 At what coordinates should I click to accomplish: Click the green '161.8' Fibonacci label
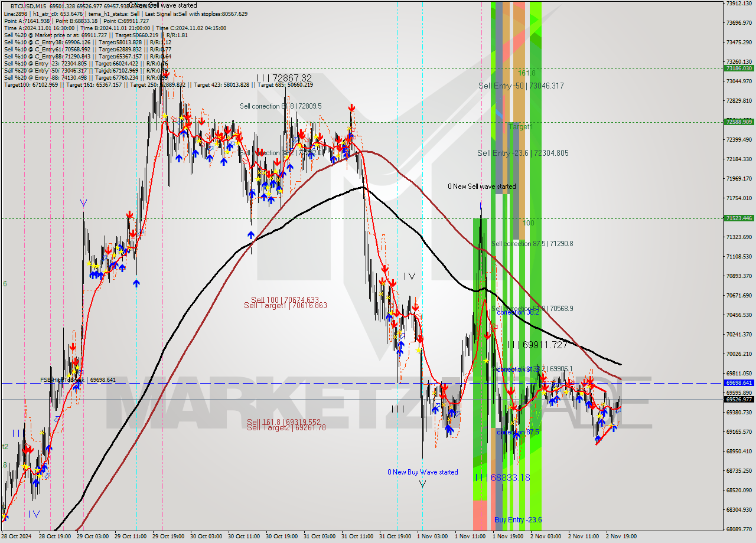(526, 73)
